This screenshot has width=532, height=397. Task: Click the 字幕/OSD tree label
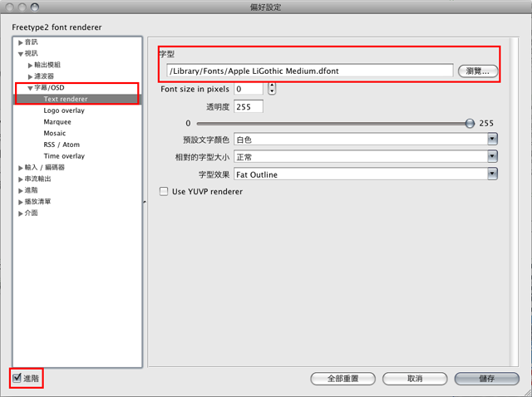pyautogui.click(x=49, y=88)
